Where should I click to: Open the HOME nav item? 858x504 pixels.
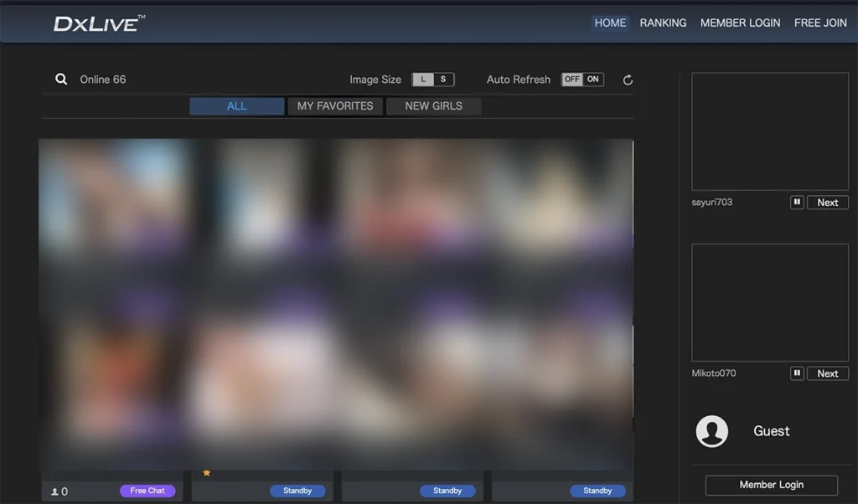click(610, 23)
